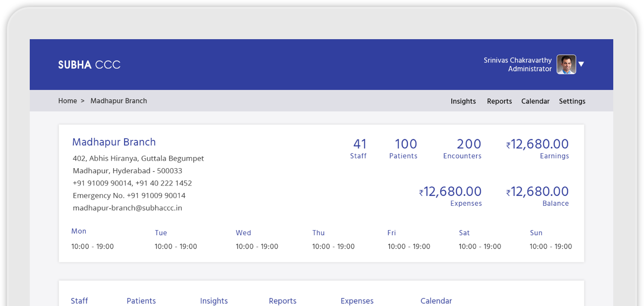Switch to the Expenses tab

(x=357, y=301)
